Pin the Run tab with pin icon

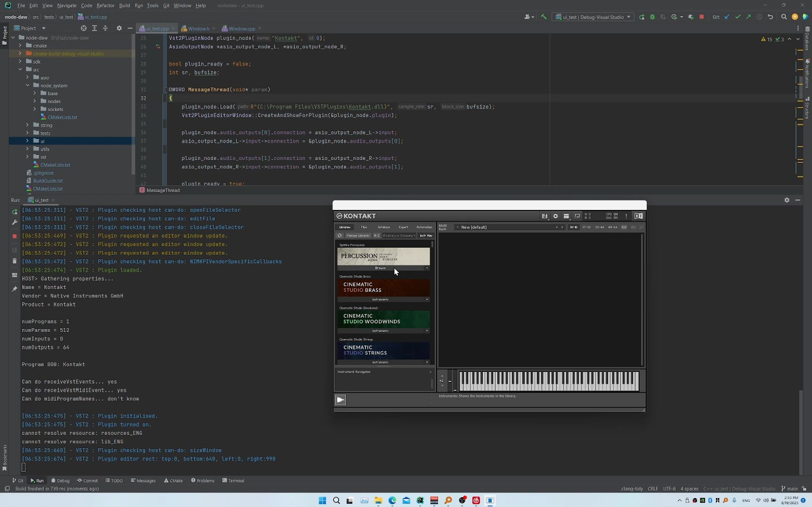(15, 289)
